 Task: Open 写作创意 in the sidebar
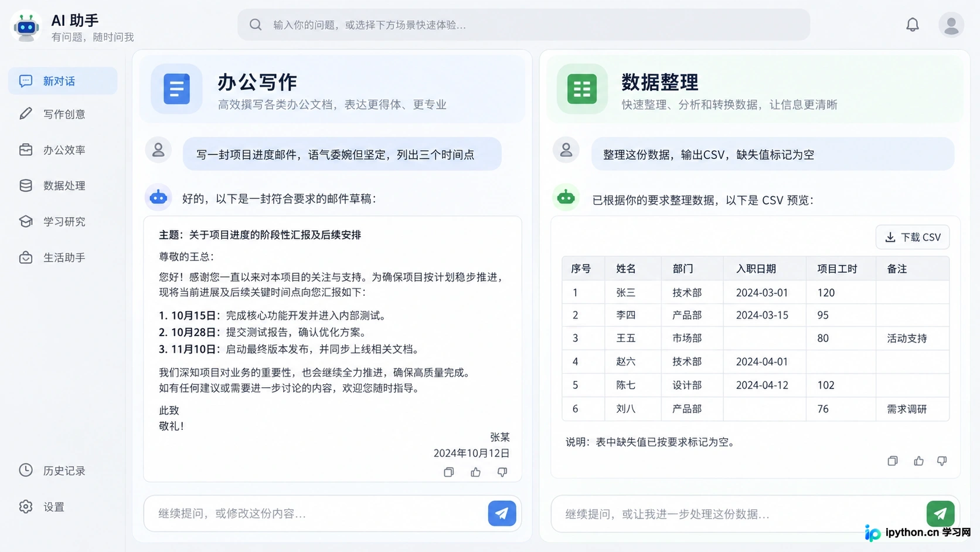click(x=63, y=114)
